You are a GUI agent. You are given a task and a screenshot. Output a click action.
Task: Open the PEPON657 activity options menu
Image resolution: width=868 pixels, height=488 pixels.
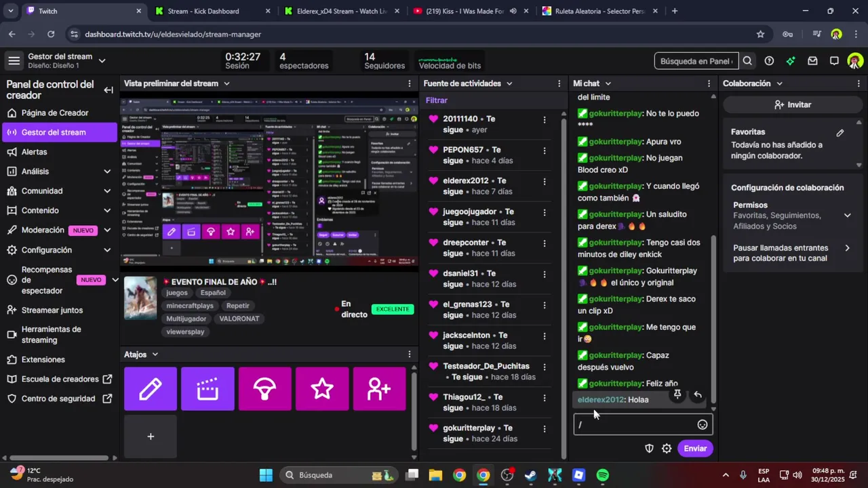click(x=544, y=150)
